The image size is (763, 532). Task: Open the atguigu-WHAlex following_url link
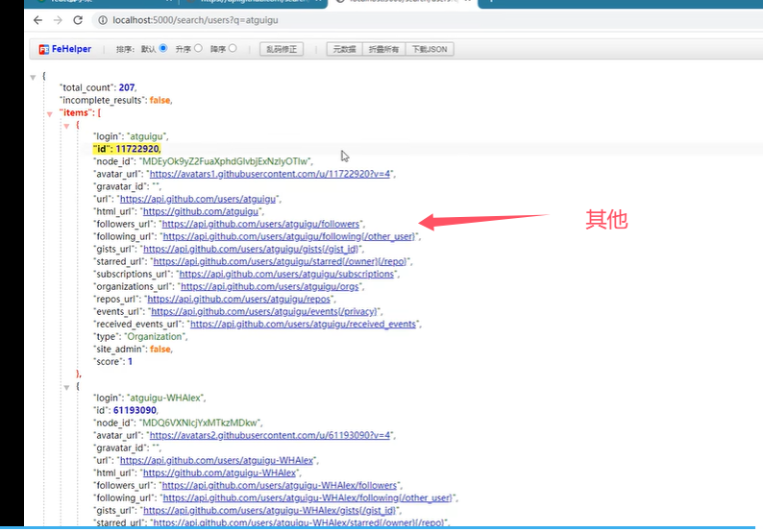(x=308, y=498)
